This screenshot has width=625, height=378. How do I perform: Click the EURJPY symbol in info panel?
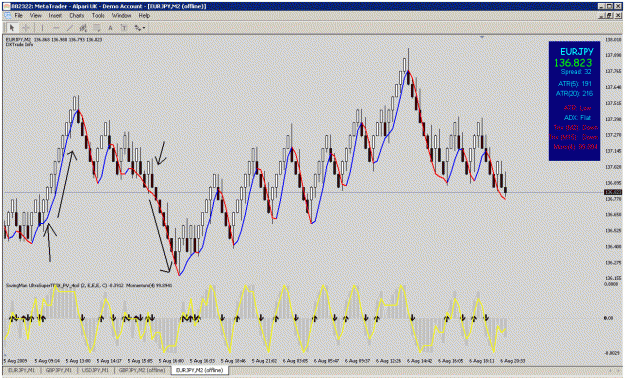(576, 52)
